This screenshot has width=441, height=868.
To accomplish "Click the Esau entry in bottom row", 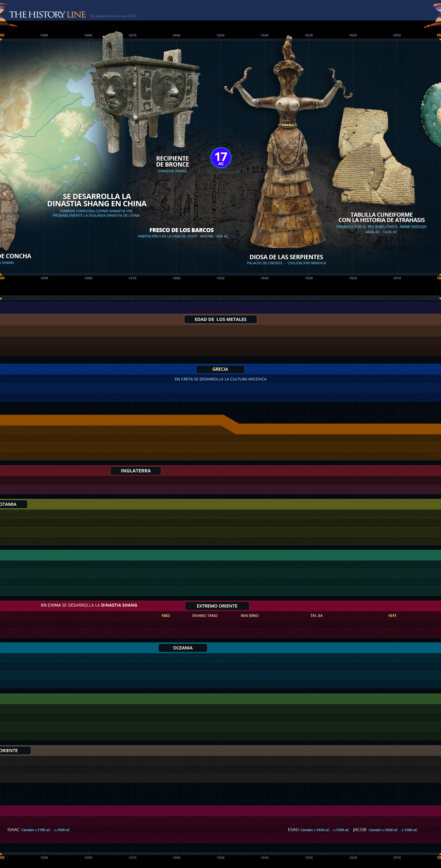I will tap(318, 830).
